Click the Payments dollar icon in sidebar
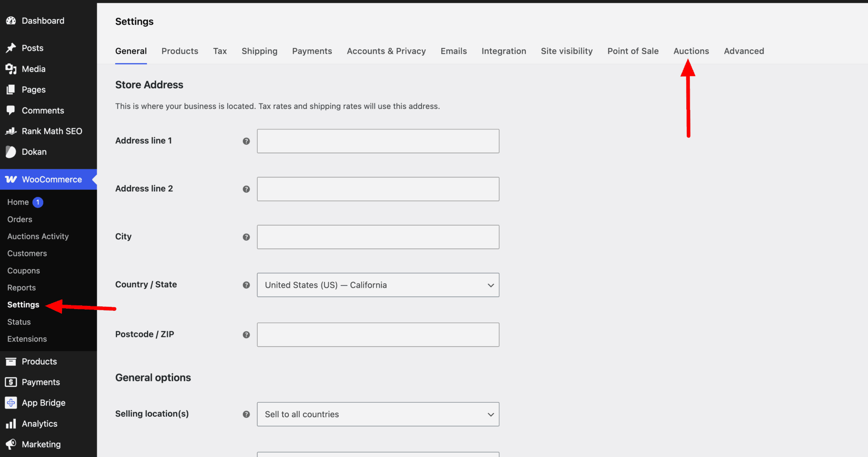 point(11,382)
